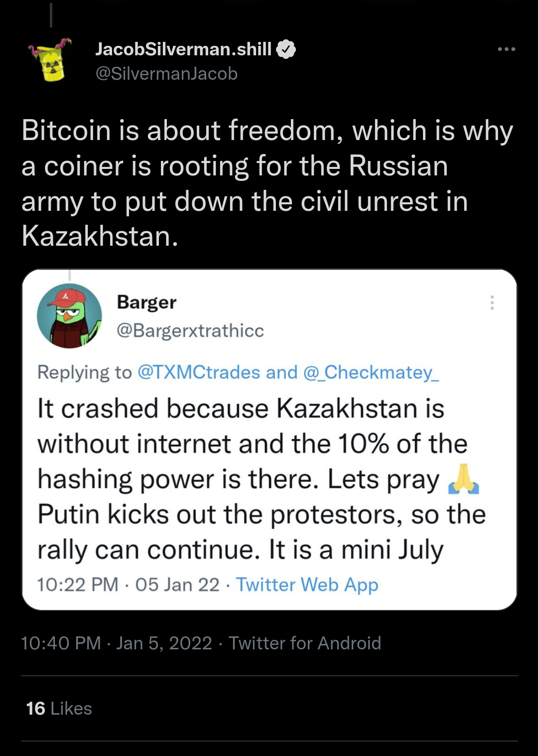Open Barger's green bird avatar
The image size is (538, 756).
point(69,315)
